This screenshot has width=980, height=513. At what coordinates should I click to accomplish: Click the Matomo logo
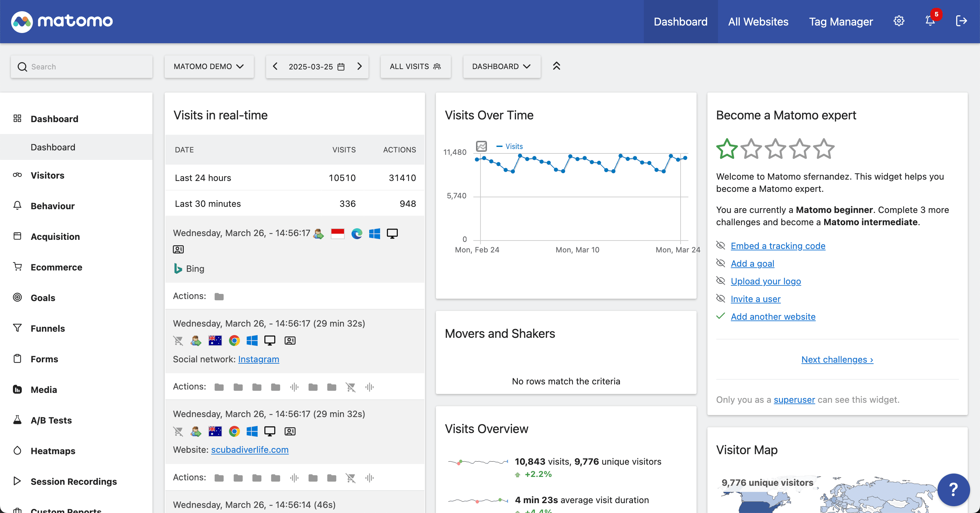tap(62, 21)
